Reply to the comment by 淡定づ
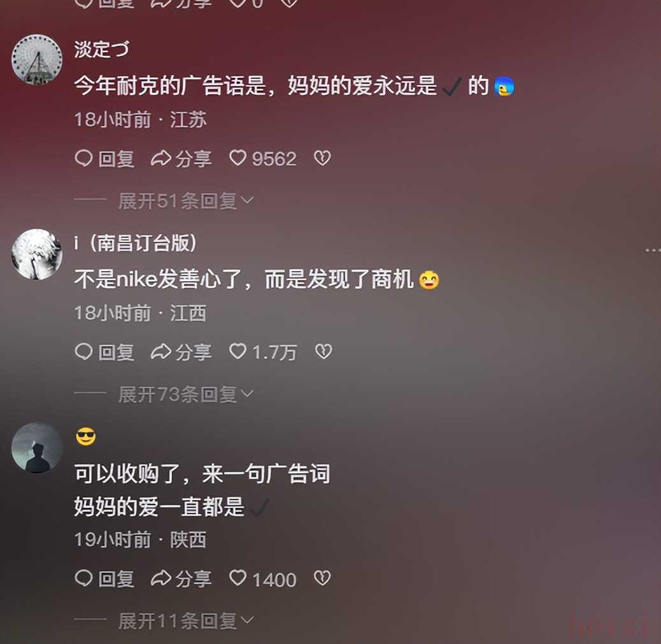This screenshot has width=661, height=644. 104,159
